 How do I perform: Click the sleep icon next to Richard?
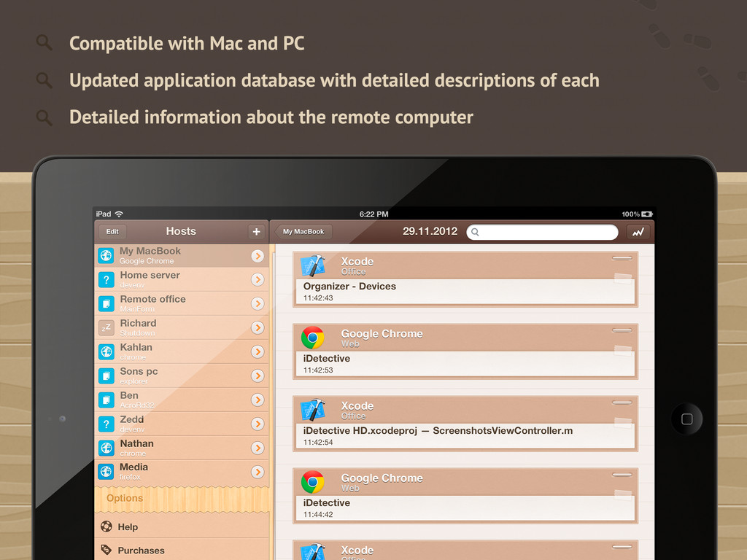[107, 327]
